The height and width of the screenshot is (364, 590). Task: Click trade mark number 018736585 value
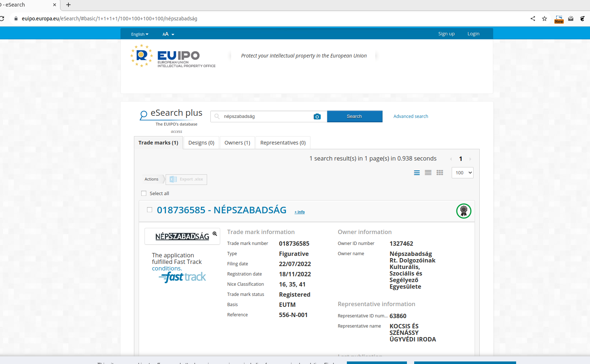294,244
